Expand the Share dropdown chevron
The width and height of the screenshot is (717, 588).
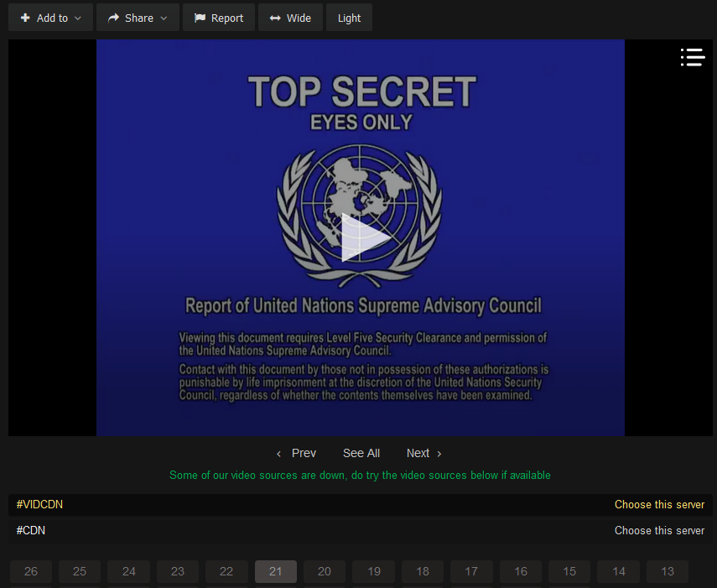164,18
